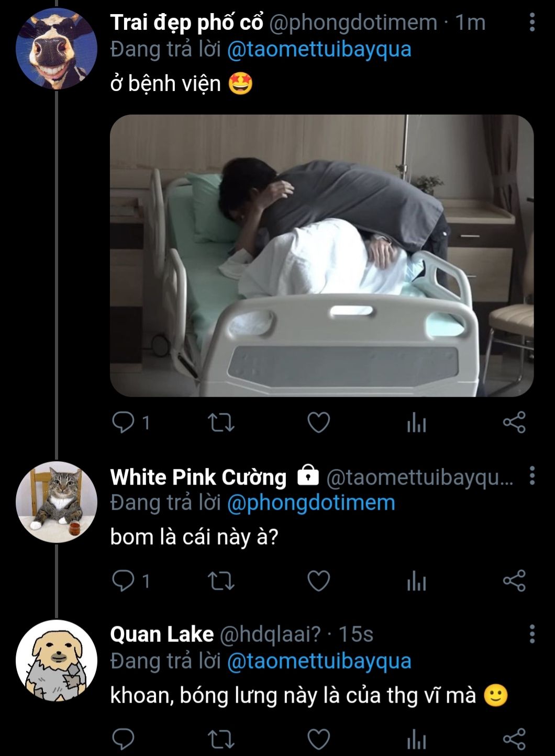Screen dimensions: 555x756
Task: Open more options for Quan Lake tweet
Action: (x=532, y=634)
